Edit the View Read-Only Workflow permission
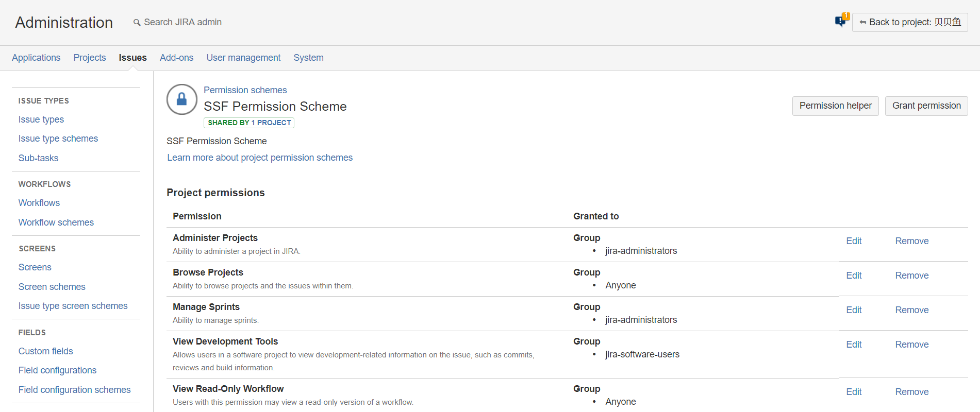The height and width of the screenshot is (412, 980). pos(854,392)
